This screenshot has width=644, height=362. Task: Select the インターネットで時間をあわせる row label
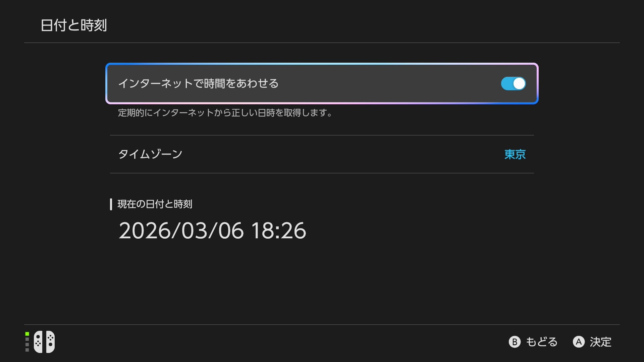198,83
